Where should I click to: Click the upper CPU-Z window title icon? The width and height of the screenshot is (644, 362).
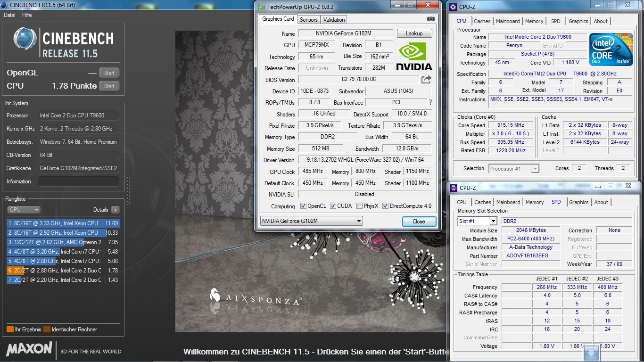[453, 7]
